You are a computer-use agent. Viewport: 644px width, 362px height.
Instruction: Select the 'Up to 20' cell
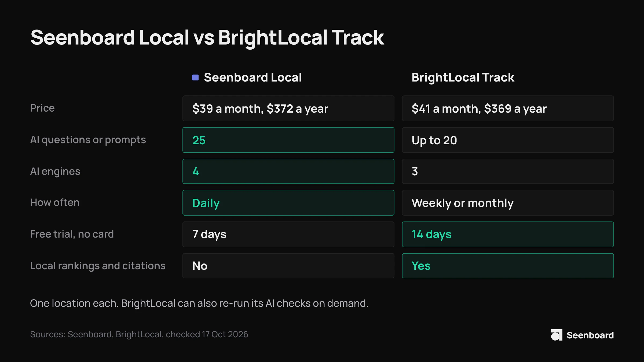pyautogui.click(x=508, y=140)
